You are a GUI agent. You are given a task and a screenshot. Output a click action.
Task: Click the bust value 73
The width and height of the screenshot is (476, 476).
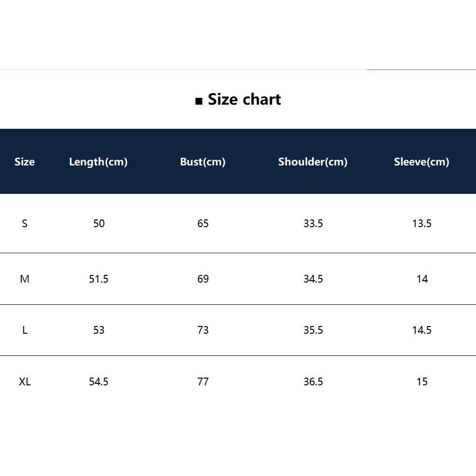203,330
